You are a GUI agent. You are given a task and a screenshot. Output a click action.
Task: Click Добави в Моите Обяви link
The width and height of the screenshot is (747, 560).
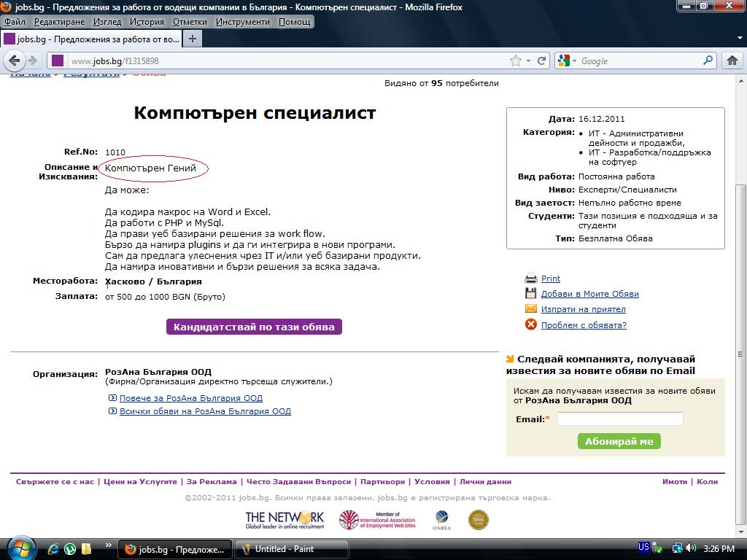[x=589, y=294]
